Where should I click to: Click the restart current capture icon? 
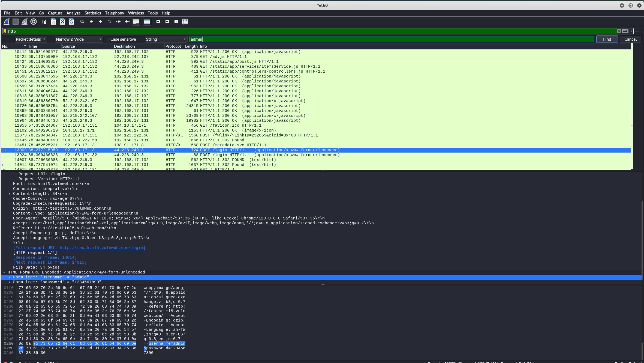25,22
